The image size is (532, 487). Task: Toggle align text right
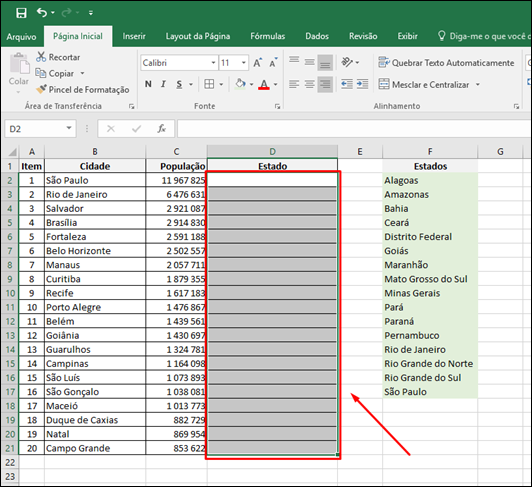[325, 85]
